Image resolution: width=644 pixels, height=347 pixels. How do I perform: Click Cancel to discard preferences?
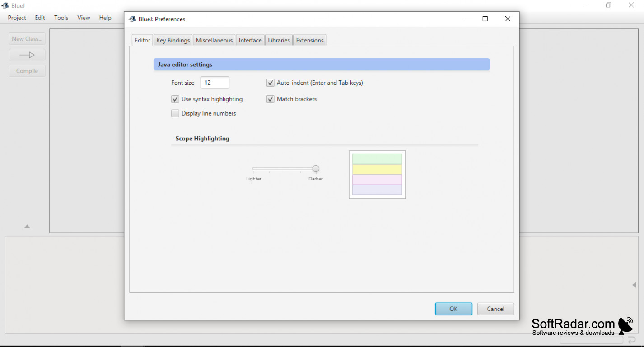[495, 309]
